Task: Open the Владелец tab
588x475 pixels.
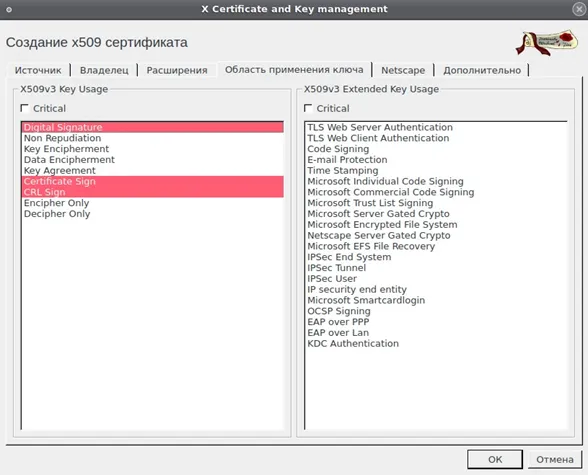Action: [104, 70]
